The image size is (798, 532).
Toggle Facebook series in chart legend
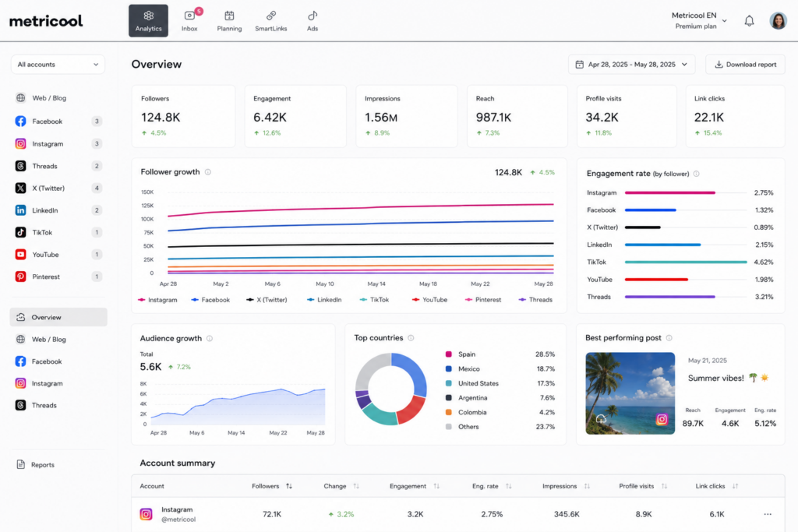pos(210,300)
